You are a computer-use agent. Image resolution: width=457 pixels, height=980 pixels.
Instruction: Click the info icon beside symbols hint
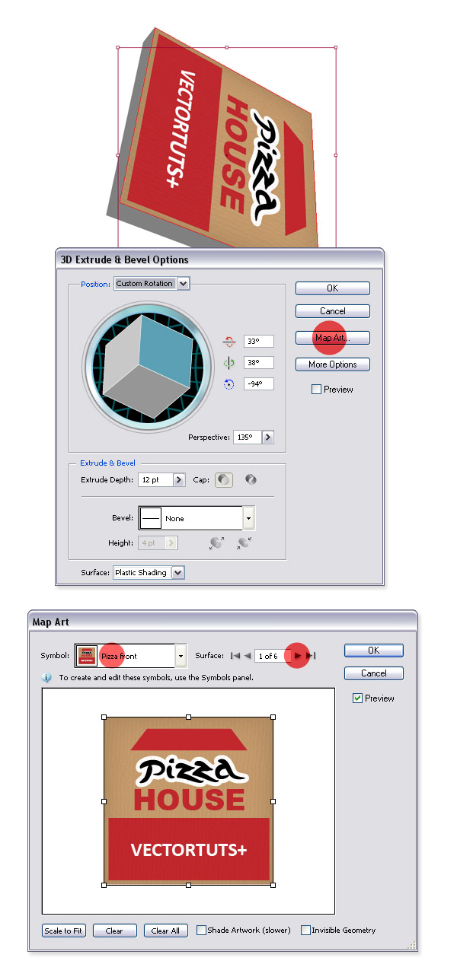coord(47,676)
